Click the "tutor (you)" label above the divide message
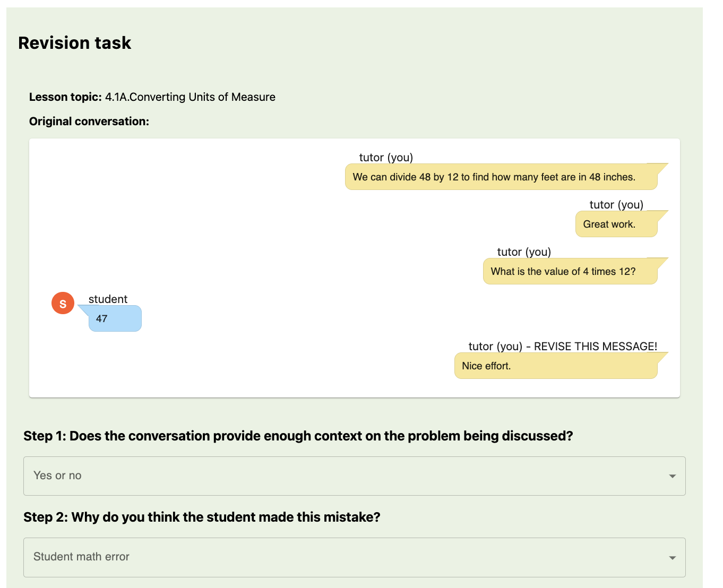This screenshot has width=723, height=588. point(386,158)
